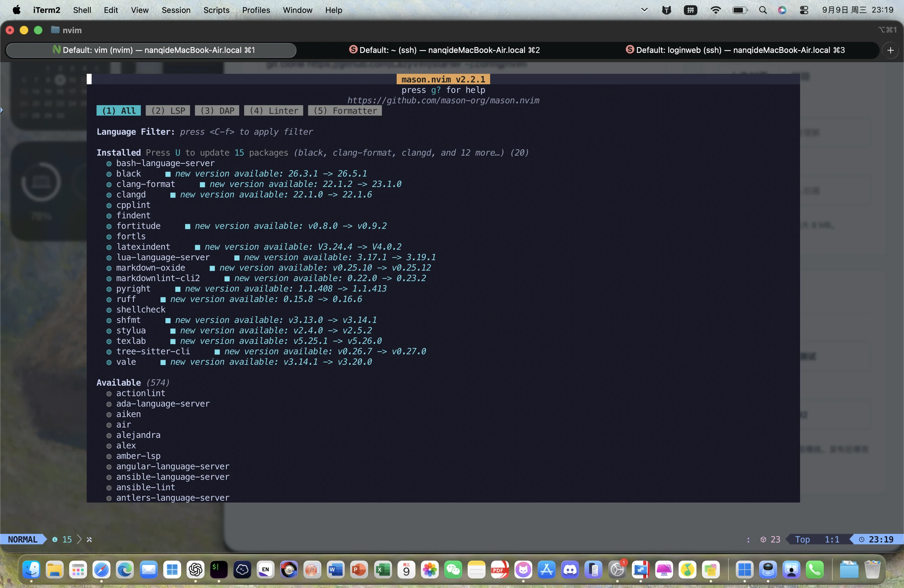Open EndNote from the Dock
The image size is (904, 588).
[x=266, y=569]
